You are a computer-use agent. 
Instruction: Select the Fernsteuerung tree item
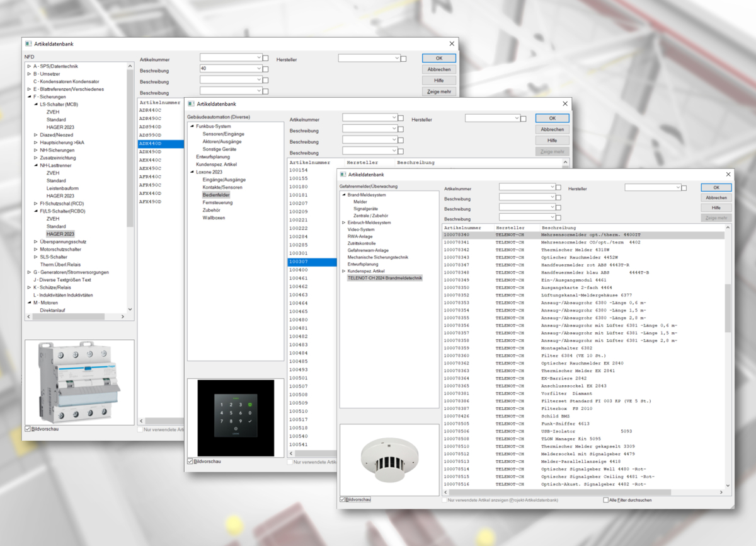(x=217, y=202)
